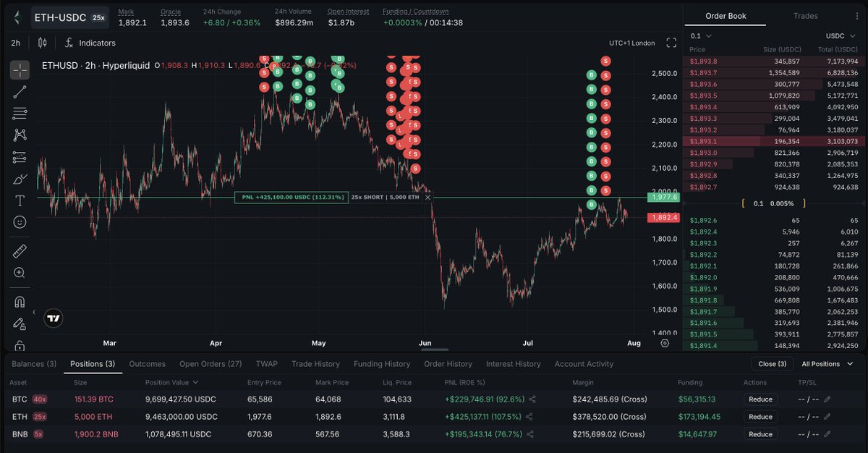
Task: Select the zoom in tool
Action: click(x=20, y=273)
